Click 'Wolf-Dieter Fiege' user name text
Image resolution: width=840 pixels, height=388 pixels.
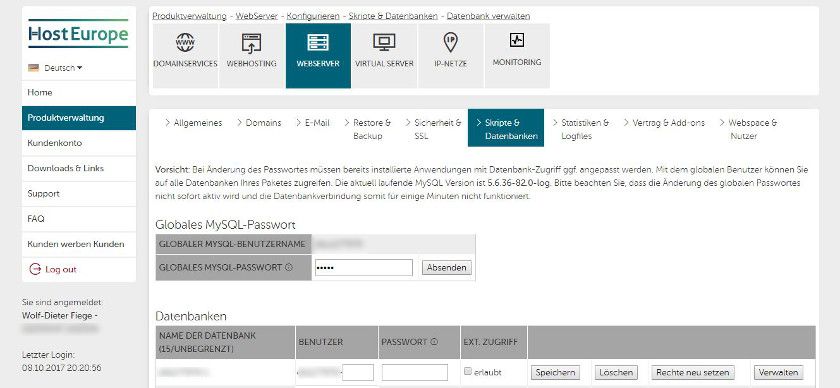point(57,315)
